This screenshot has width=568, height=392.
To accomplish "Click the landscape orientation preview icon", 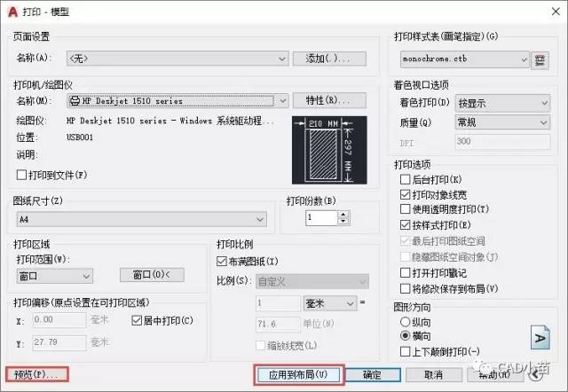I will coord(540,338).
